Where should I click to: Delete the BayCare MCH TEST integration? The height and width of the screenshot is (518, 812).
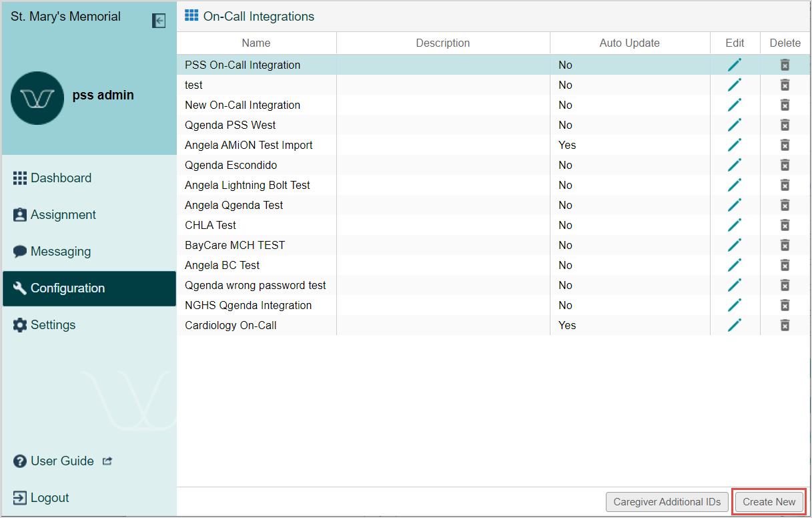[x=785, y=245]
